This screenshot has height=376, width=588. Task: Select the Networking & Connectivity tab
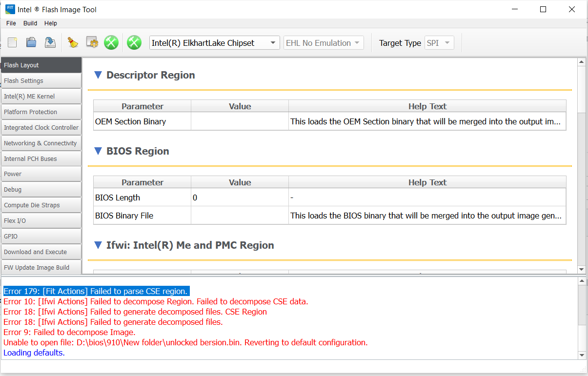41,143
